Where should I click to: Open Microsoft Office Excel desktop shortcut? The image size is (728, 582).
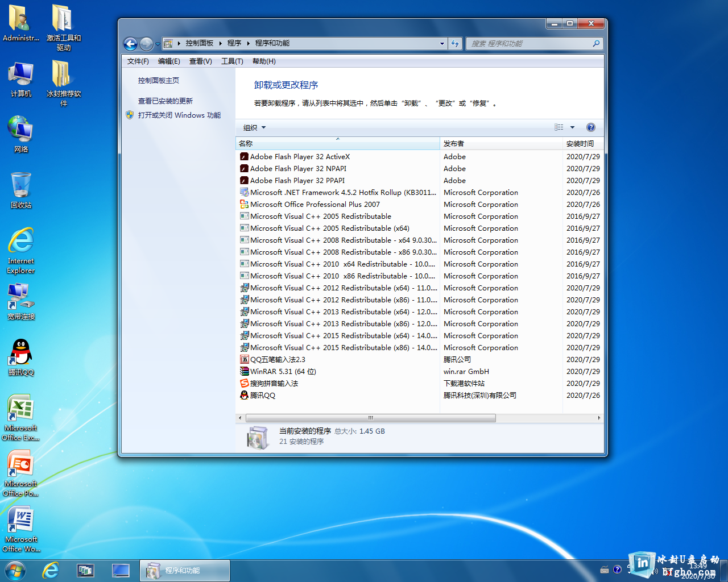coord(21,418)
